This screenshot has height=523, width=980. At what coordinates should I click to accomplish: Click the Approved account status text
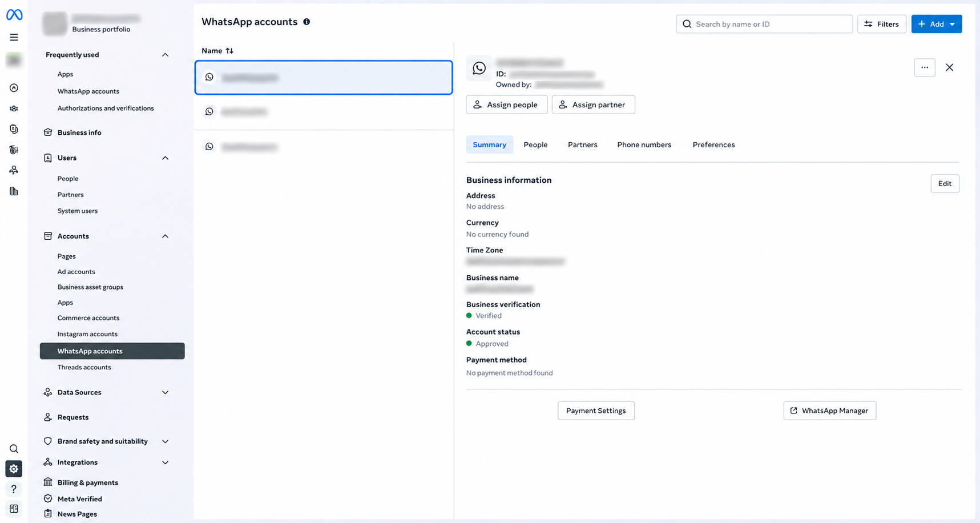click(x=492, y=344)
